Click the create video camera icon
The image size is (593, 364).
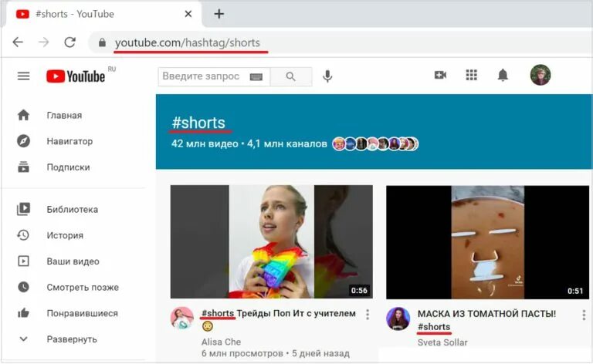[x=440, y=75]
